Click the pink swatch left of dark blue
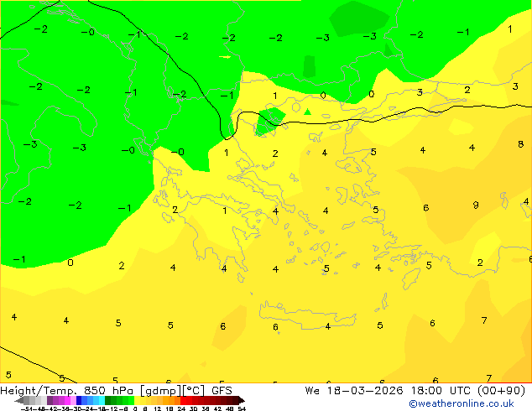This screenshot has height=411, width=532. pos(73,400)
